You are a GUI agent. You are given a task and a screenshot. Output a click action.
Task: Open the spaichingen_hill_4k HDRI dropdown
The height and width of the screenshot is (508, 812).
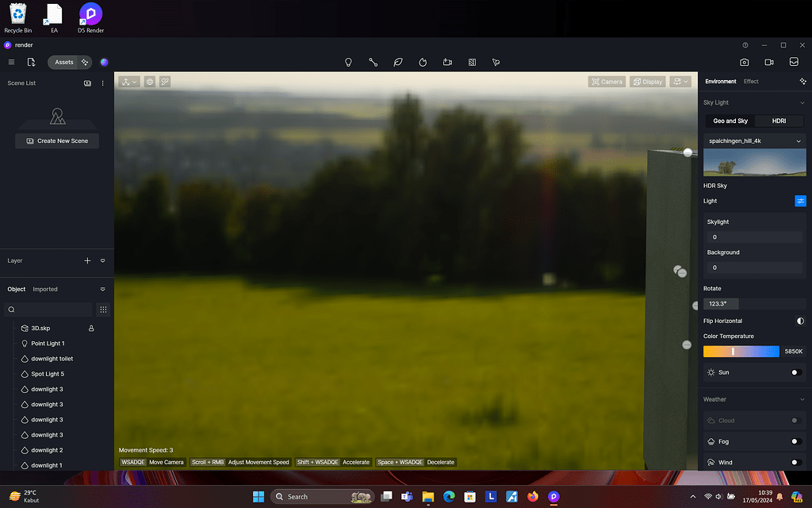pos(754,140)
